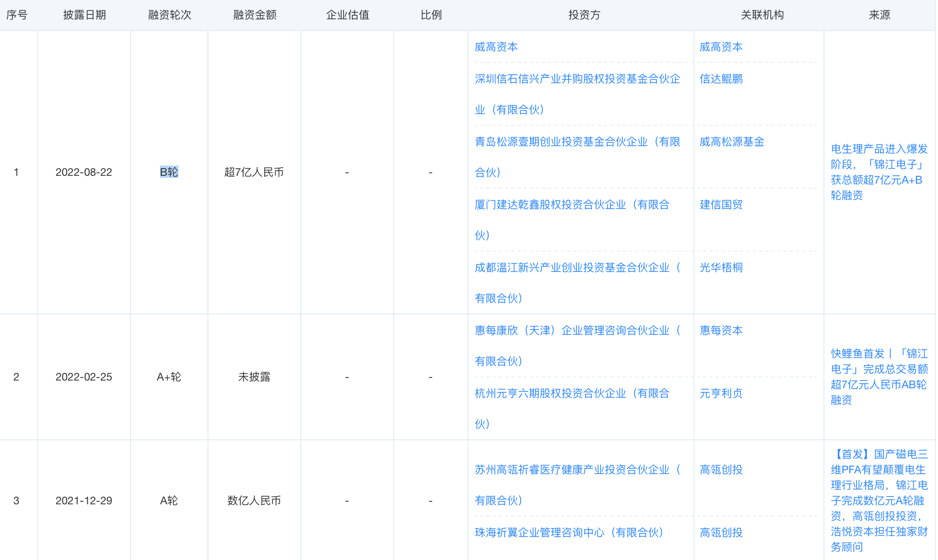The height and width of the screenshot is (560, 938).
Task: Click the 未披露 amount cell
Action: [254, 377]
